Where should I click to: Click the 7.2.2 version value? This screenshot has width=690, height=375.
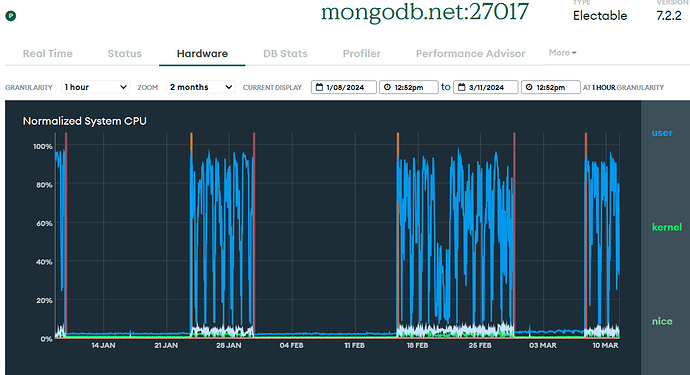668,16
